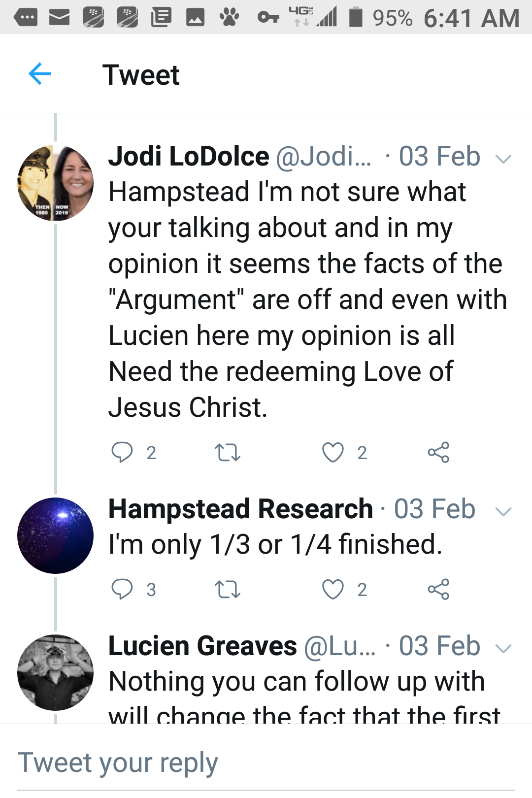
Task: Retweet Jodi LoDolce's tweet
Action: (x=228, y=452)
